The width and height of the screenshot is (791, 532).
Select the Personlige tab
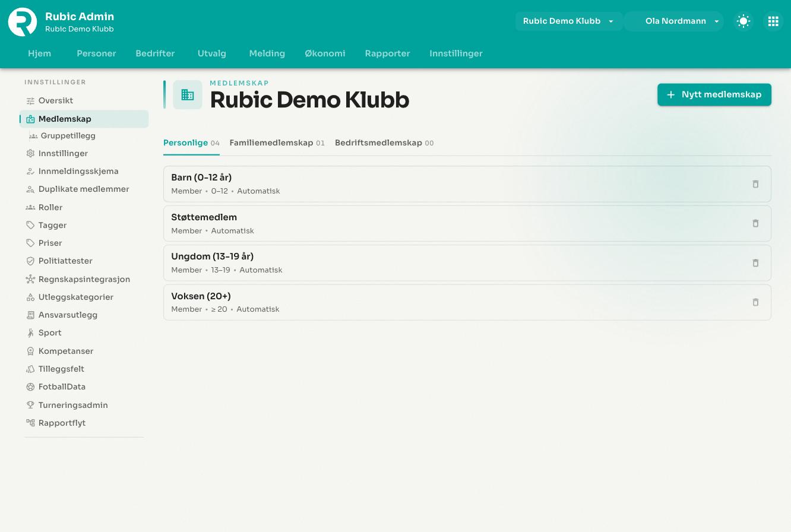[x=191, y=143]
